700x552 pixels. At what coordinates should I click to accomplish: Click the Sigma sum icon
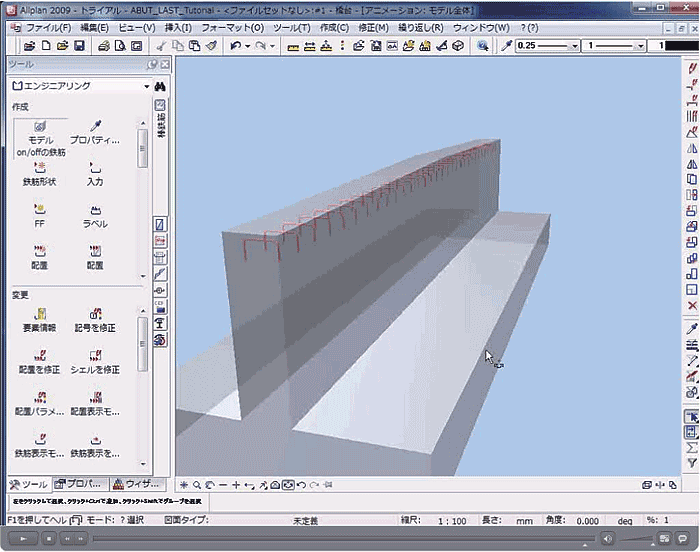(691, 447)
